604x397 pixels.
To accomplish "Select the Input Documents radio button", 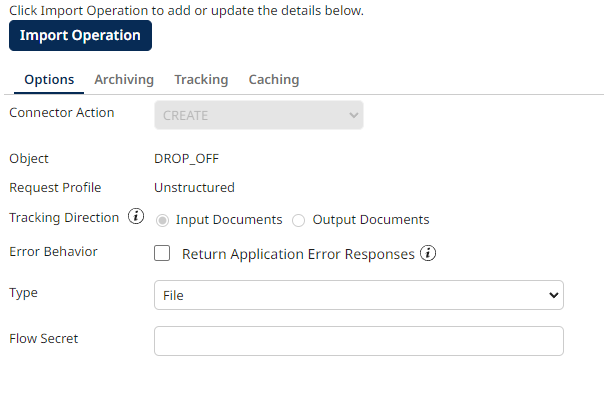I will pyautogui.click(x=162, y=221).
